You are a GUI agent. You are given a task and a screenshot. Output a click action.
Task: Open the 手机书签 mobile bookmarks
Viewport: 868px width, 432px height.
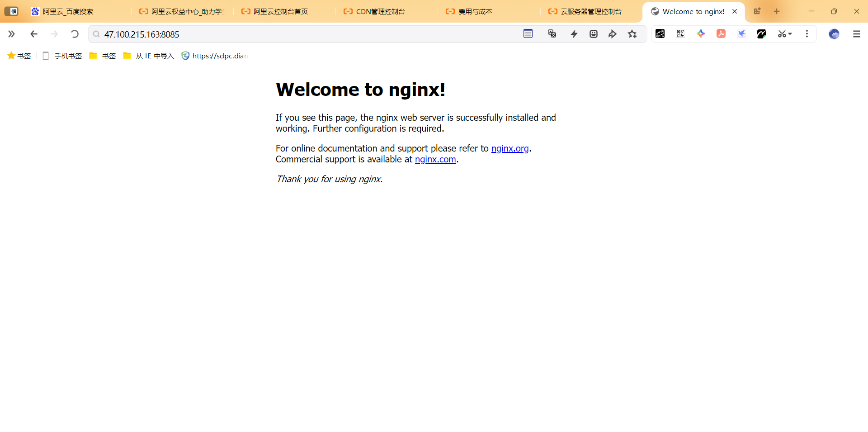(62, 56)
